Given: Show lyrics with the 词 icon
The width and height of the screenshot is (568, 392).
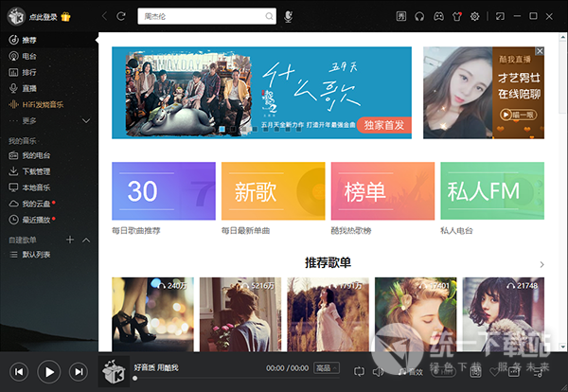Looking at the screenshot, I should point(475,371).
